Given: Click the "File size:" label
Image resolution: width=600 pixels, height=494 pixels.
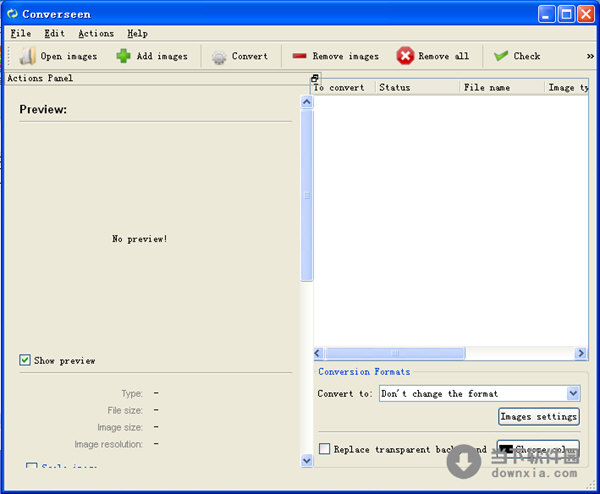Looking at the screenshot, I should coord(125,411).
